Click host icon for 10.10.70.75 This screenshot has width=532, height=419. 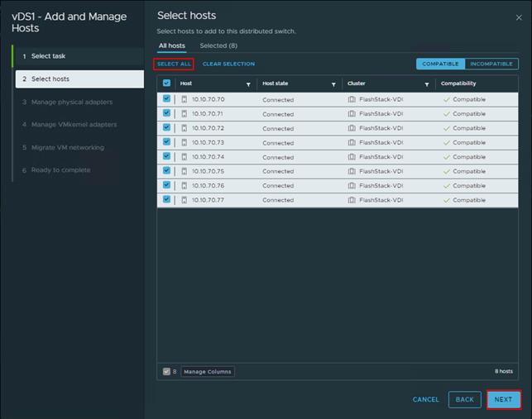click(184, 172)
